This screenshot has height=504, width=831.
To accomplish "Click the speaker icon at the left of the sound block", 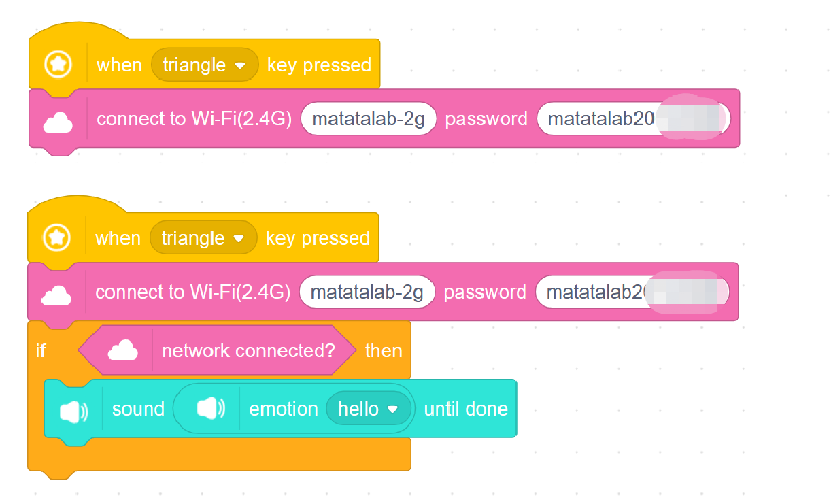I will pos(73,410).
